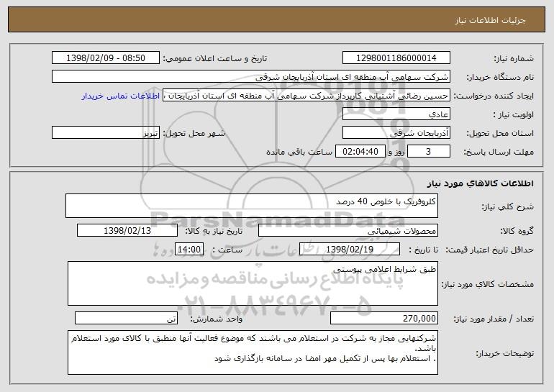This screenshot has width=554, height=392.
Task: Click the time field showing 14:00
Action: pyautogui.click(x=189, y=250)
